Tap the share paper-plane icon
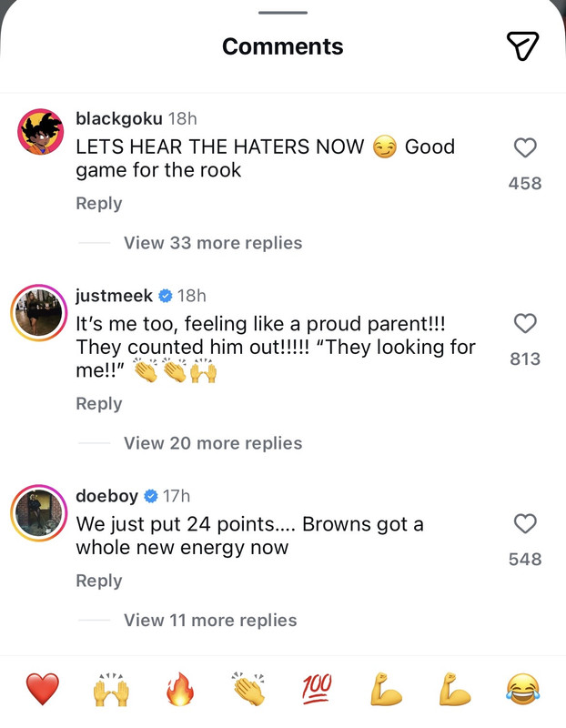The width and height of the screenshot is (566, 728). tap(522, 45)
